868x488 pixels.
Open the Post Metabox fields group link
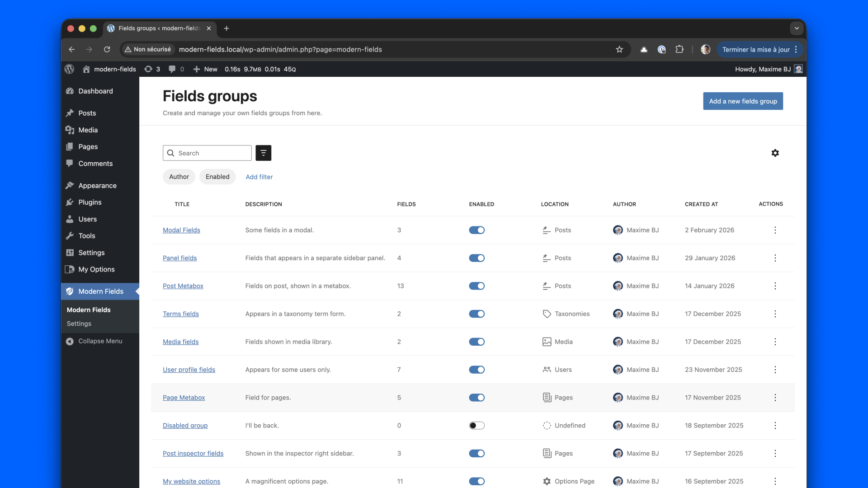[183, 286]
